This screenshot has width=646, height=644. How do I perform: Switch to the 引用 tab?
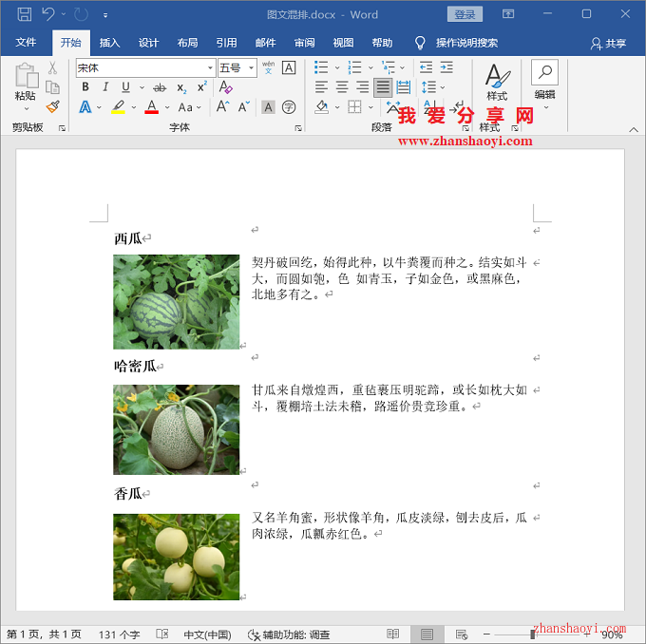[x=227, y=43]
